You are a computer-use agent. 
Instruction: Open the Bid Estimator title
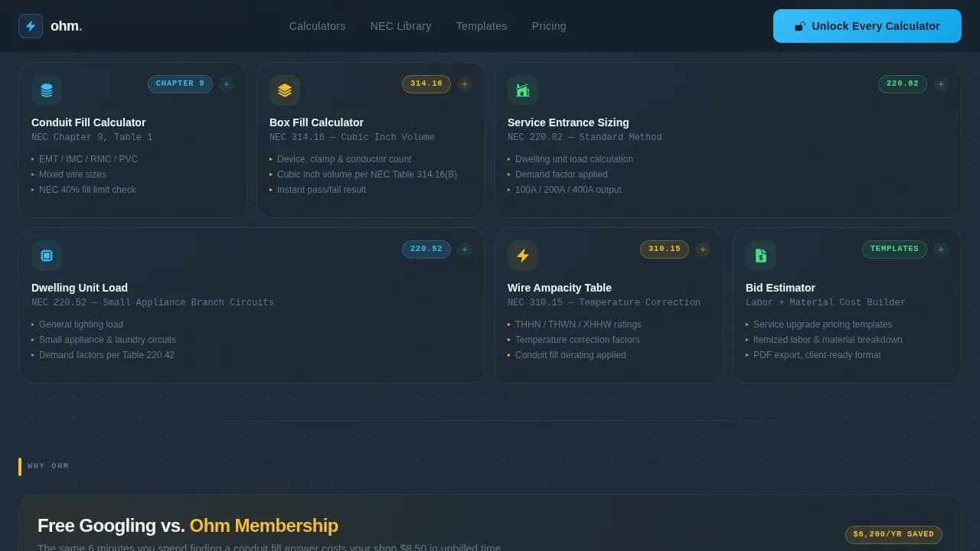click(x=780, y=288)
